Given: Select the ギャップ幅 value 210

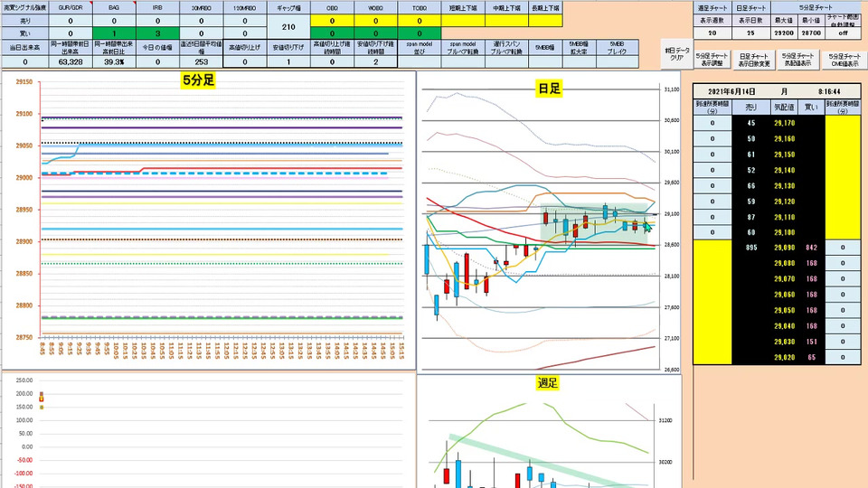Looking at the screenshot, I should point(288,26).
